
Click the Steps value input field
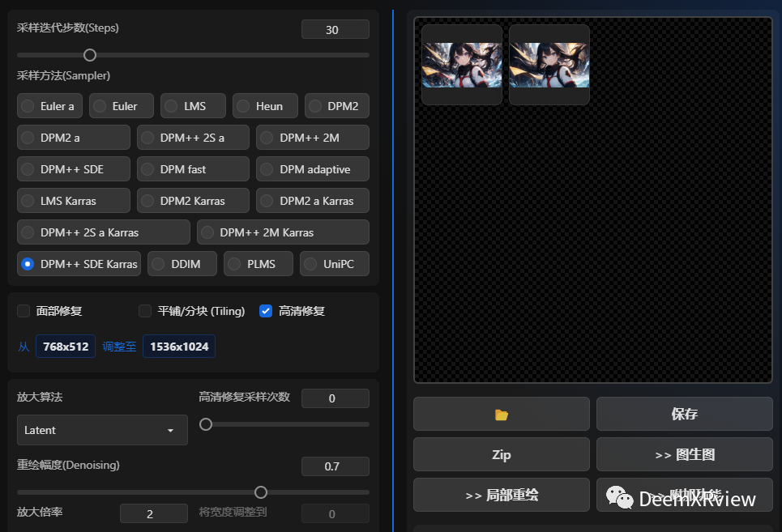pyautogui.click(x=335, y=28)
